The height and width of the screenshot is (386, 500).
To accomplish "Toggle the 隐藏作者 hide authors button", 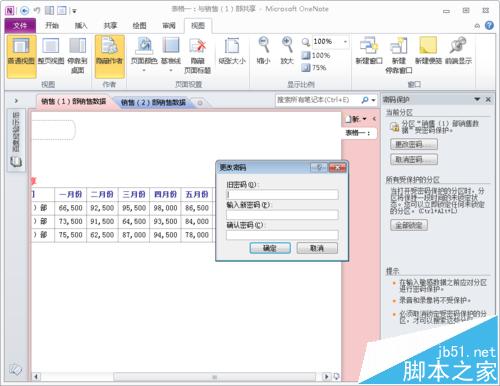I will (110, 56).
